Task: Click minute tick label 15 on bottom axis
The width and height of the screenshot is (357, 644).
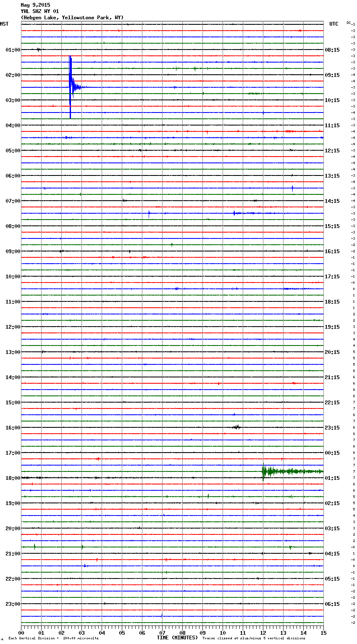Action: click(x=323, y=633)
